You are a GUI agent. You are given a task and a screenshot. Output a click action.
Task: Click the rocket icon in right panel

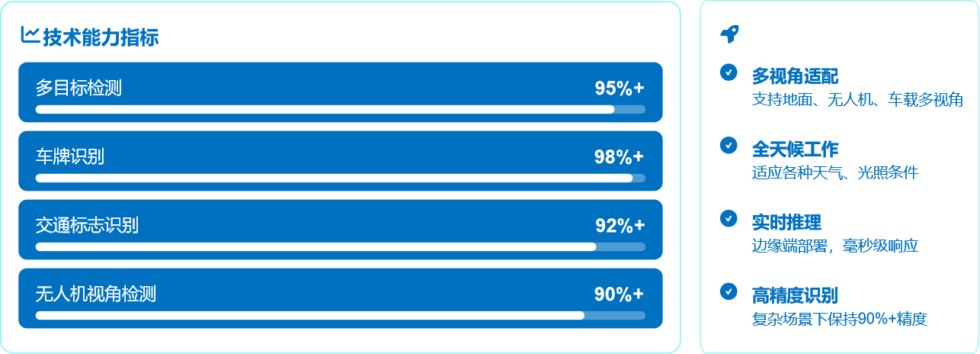pos(729,34)
